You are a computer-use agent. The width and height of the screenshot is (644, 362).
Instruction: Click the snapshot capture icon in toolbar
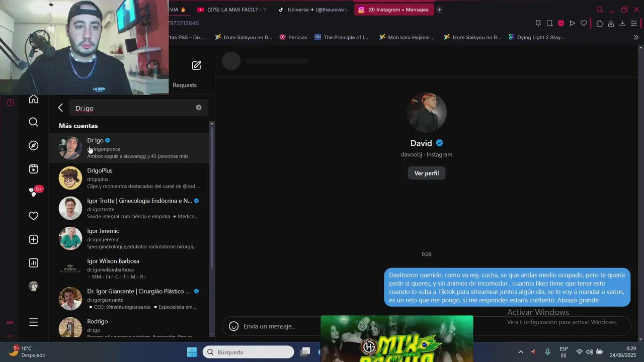[549, 23]
